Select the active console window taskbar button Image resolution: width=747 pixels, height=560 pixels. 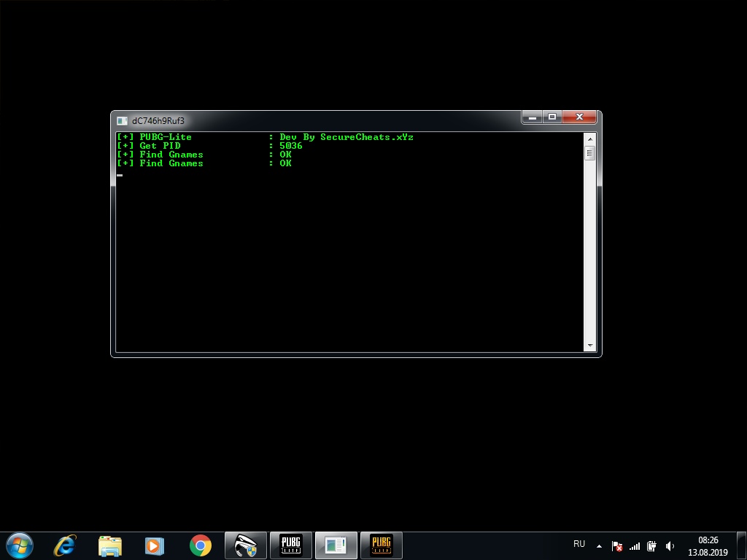(336, 545)
